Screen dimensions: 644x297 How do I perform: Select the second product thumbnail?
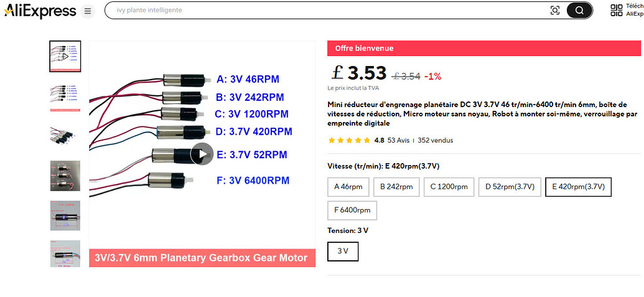click(x=65, y=97)
